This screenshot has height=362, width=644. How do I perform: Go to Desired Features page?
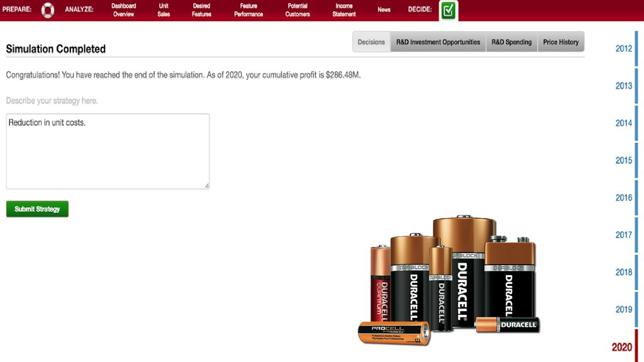pyautogui.click(x=201, y=10)
